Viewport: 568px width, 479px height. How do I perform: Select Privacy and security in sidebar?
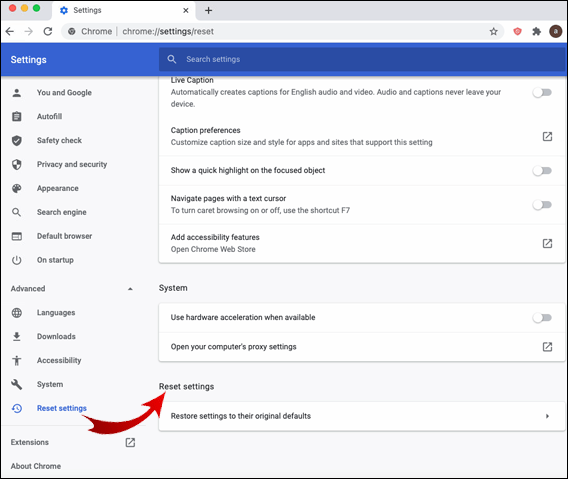coord(72,164)
